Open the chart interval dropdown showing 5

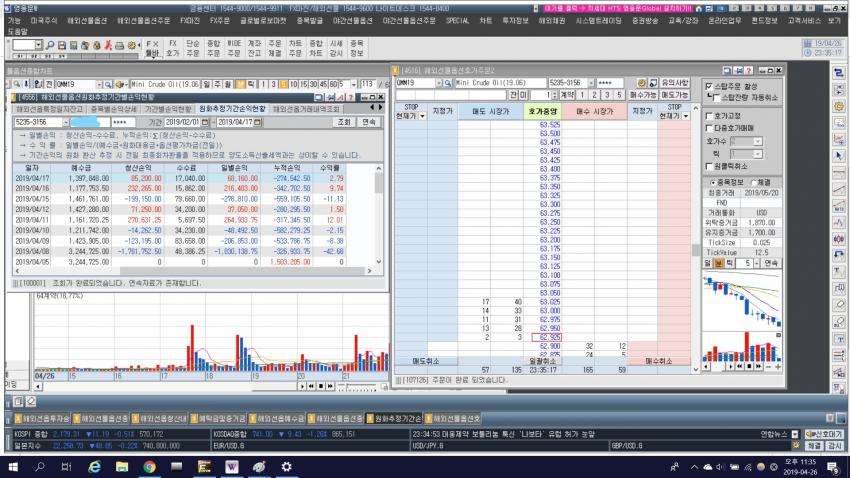(757, 263)
